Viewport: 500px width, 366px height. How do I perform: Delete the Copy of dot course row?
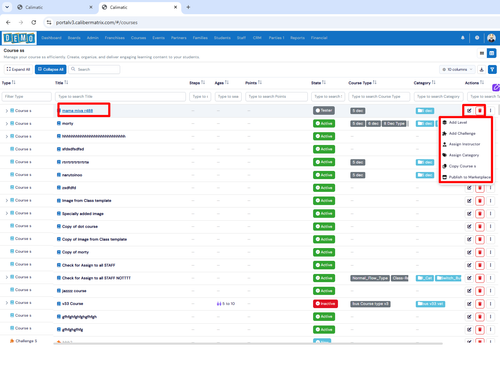click(480, 226)
